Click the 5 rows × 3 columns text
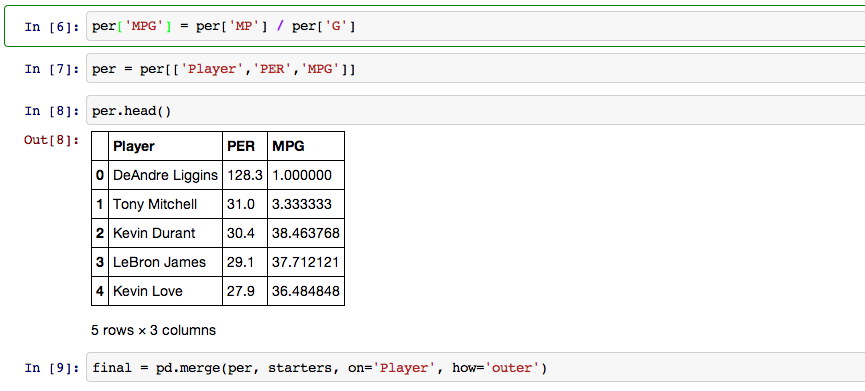Image resolution: width=865 pixels, height=391 pixels. coord(153,330)
